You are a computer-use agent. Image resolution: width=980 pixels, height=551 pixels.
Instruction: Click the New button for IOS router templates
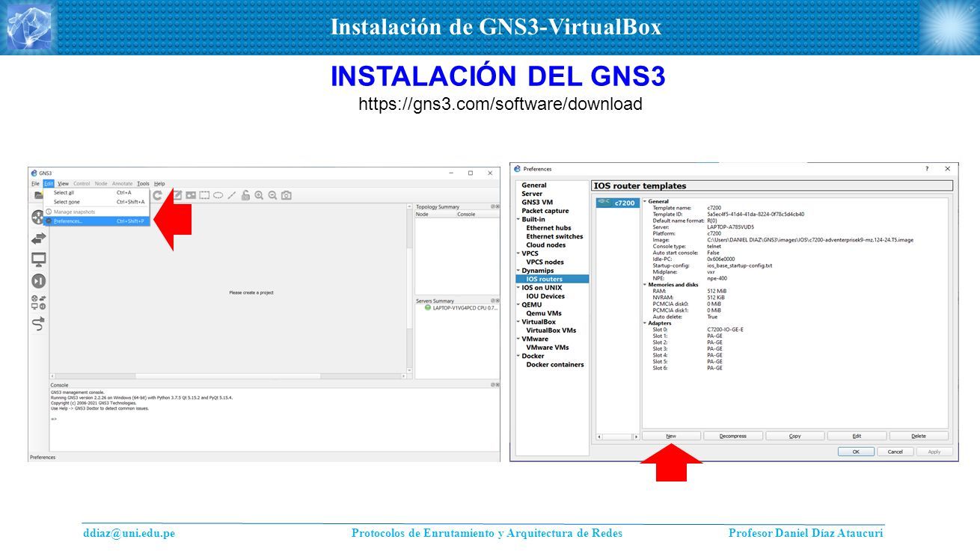click(671, 436)
